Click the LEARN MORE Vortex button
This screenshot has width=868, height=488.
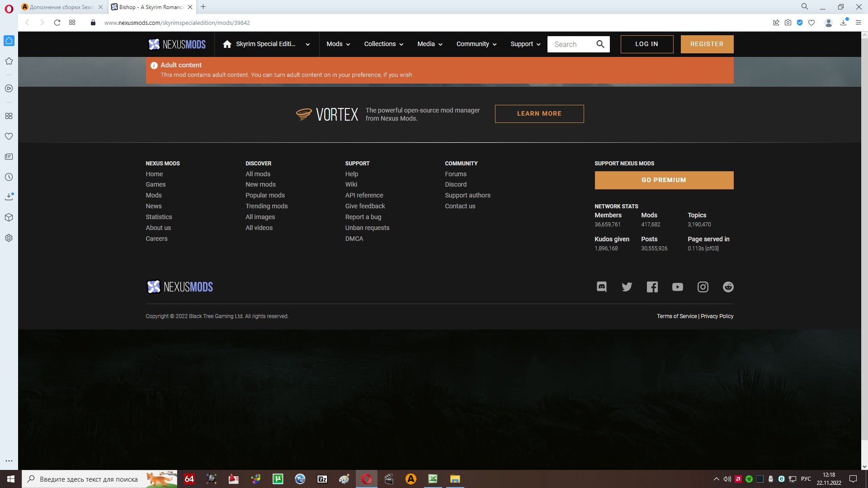pos(539,113)
